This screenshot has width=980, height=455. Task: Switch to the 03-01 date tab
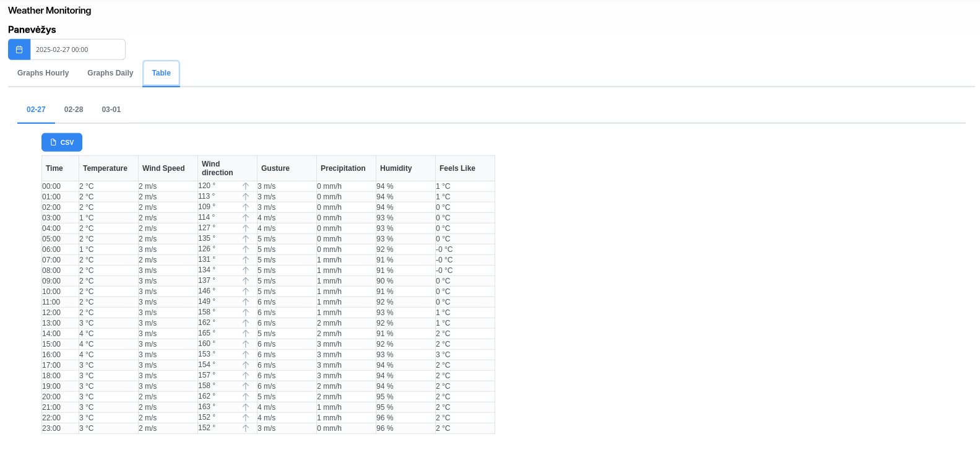111,110
